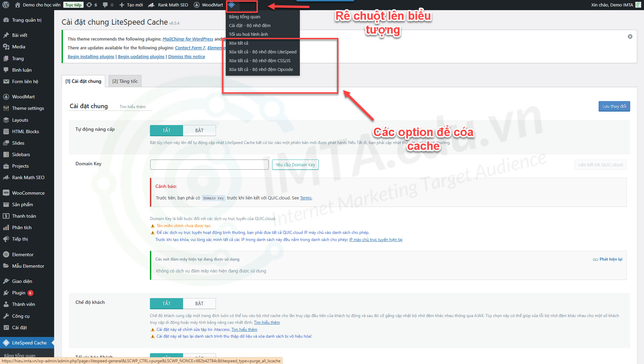Set Tự động nâng cấp to BẬT
Viewport: 644px width, 364px height.
click(199, 130)
